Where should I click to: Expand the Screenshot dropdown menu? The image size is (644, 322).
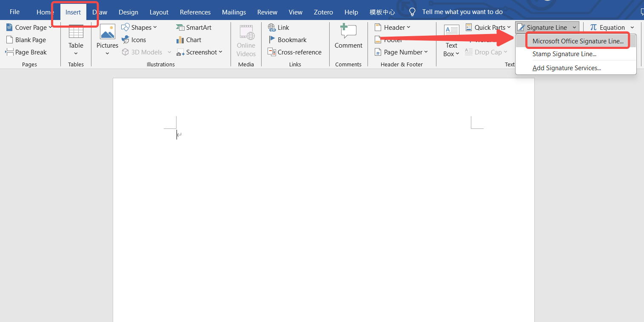[200, 52]
